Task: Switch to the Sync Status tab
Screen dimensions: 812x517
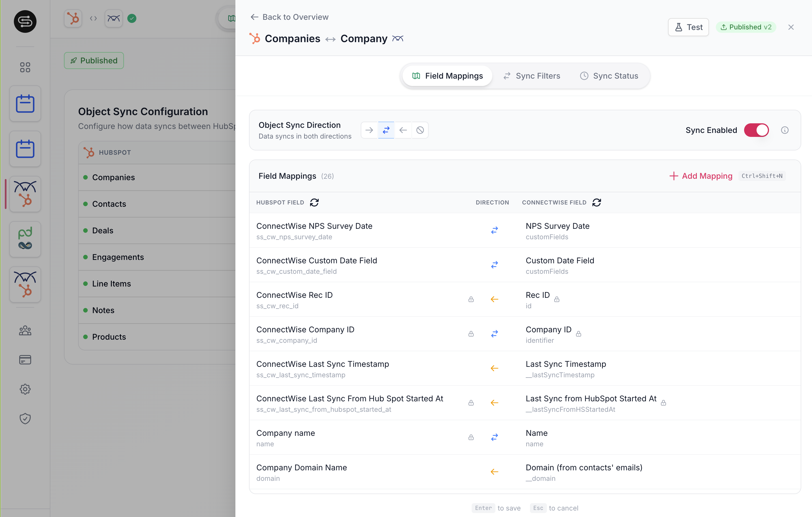Action: [x=609, y=76]
